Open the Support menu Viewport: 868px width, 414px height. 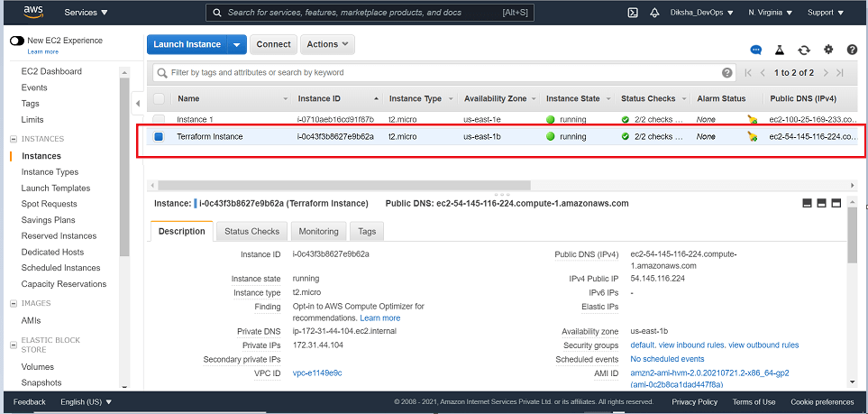(824, 13)
